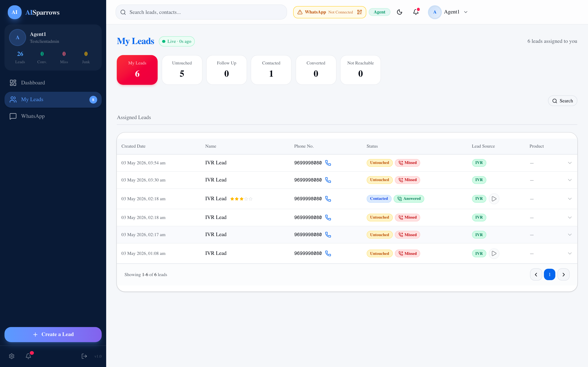Open notifications bell in top bar
Screen dimensions: 588x367
pyautogui.click(x=416, y=12)
